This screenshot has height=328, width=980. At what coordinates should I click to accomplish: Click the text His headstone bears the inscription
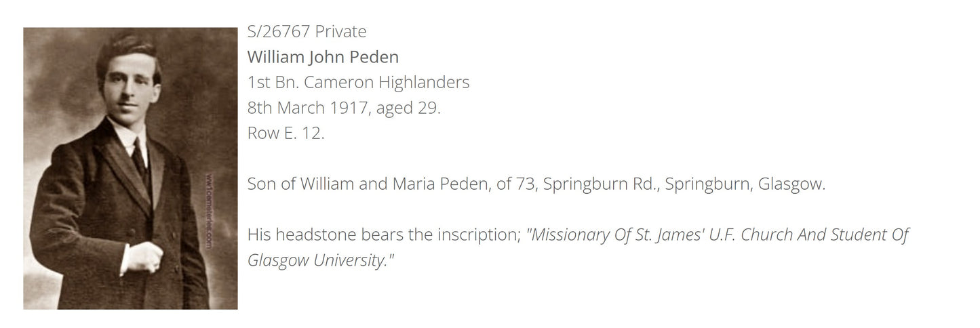[384, 234]
